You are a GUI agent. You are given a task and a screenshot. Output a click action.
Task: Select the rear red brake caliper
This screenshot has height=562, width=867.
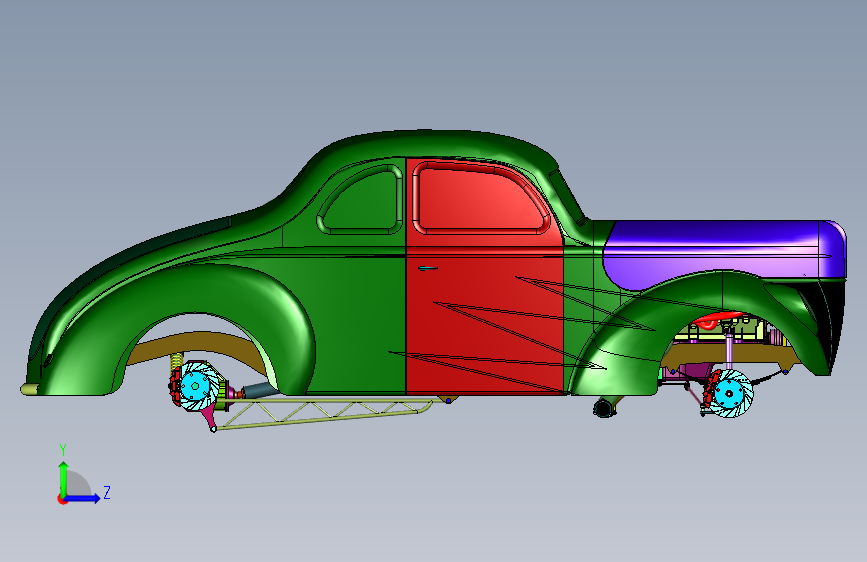(x=175, y=386)
